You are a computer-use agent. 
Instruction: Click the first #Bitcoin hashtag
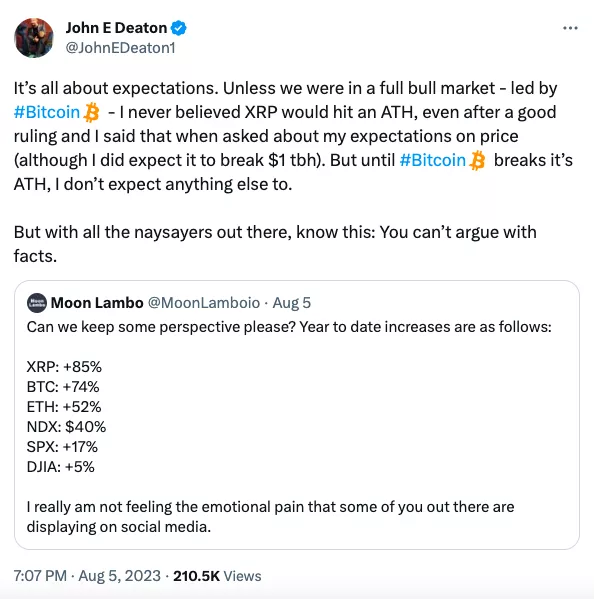(47, 112)
